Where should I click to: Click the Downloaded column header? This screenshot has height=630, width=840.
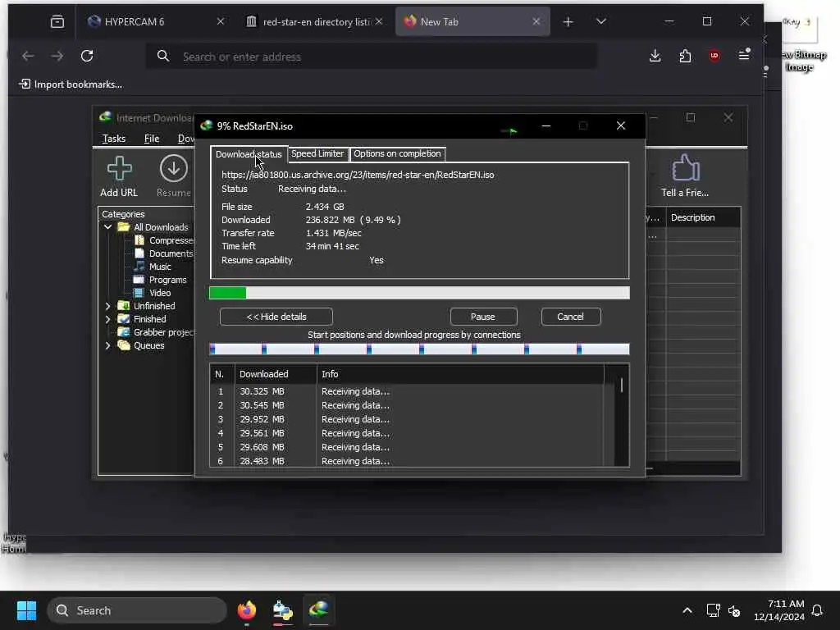point(276,374)
